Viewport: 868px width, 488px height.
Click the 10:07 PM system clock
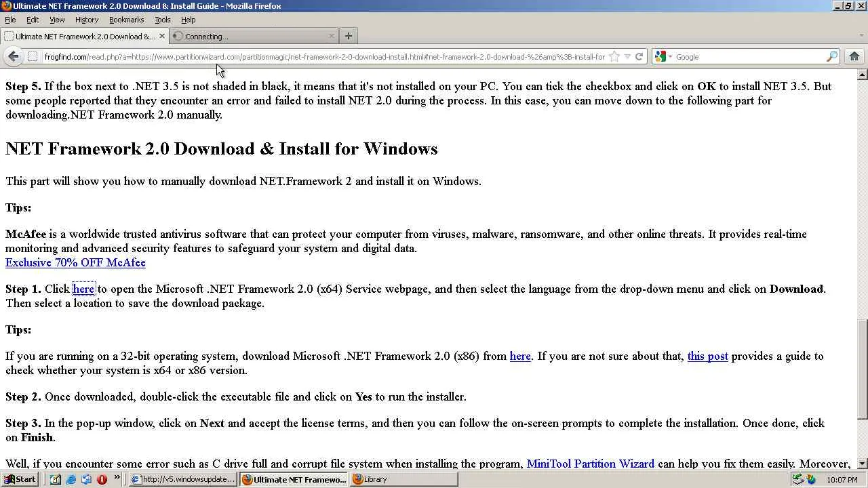[x=842, y=480]
